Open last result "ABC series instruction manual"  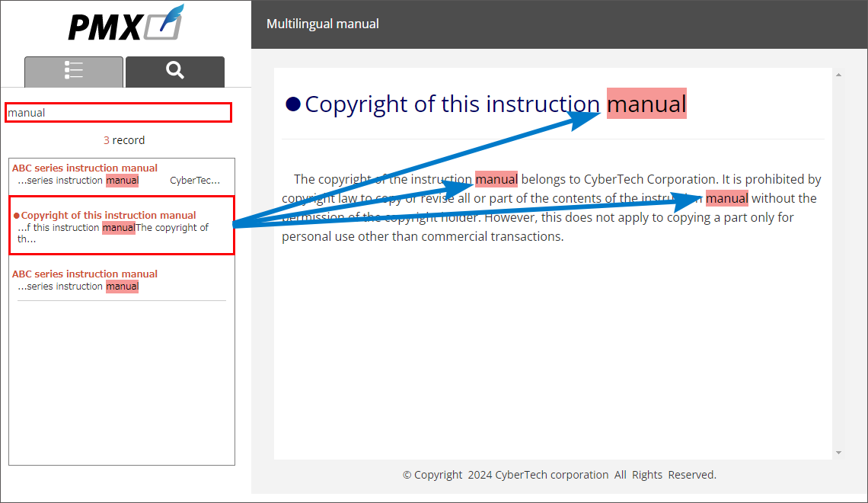tap(85, 274)
